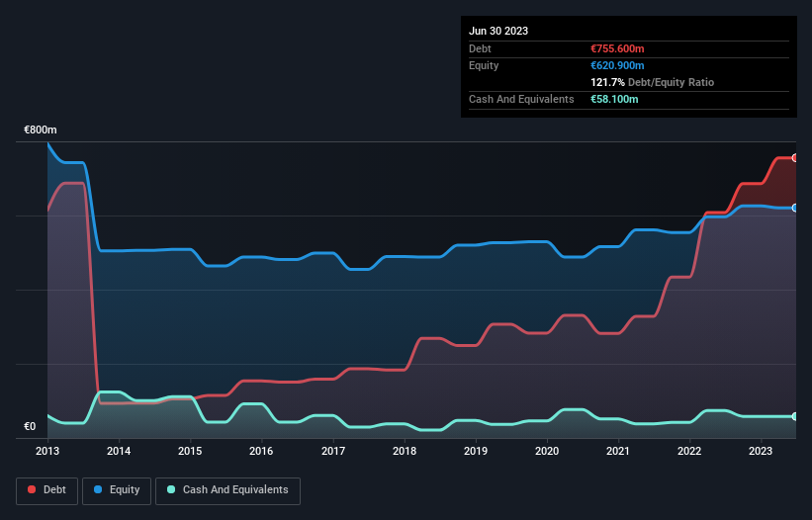Select the 2013 x-axis label
This screenshot has height=520, width=812.
pos(47,451)
